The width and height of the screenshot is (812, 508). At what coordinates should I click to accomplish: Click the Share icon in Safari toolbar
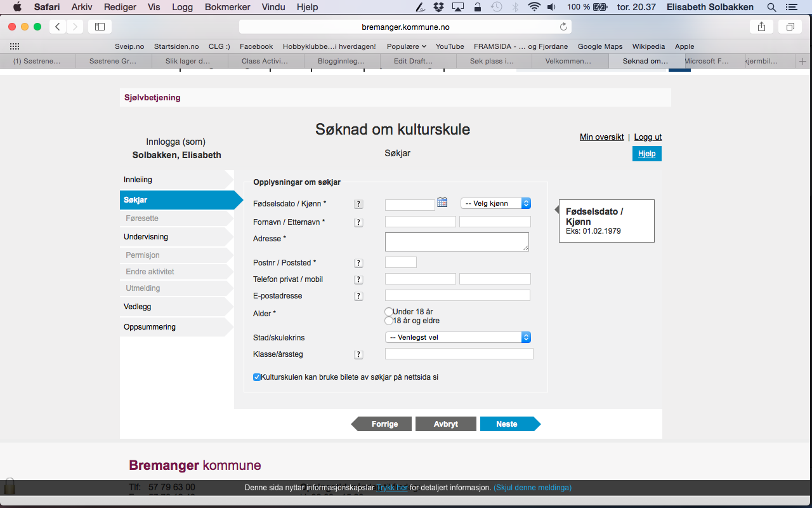(761, 27)
